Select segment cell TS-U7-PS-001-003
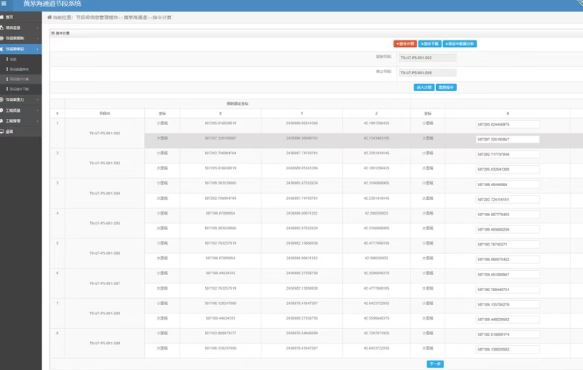Screen dimensions: 583x370 pyautogui.click(x=105, y=163)
